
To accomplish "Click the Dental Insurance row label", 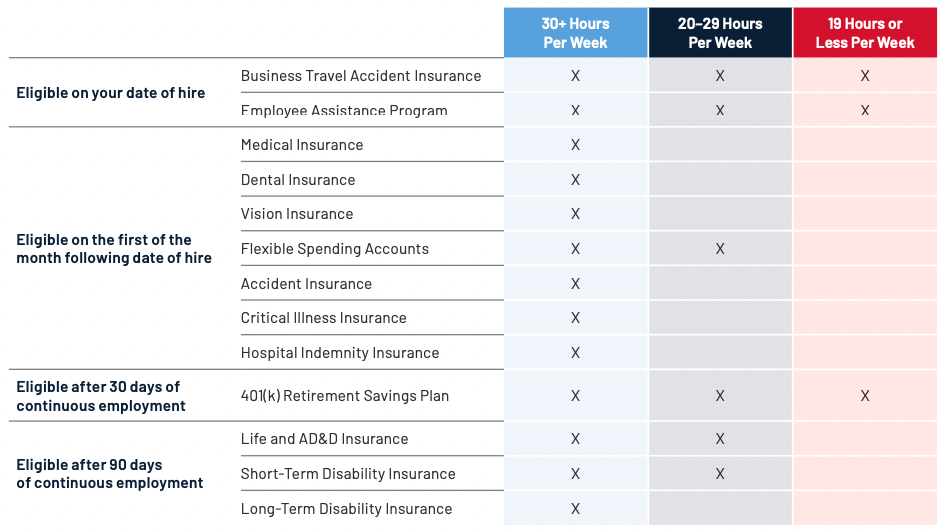I will point(298,180).
